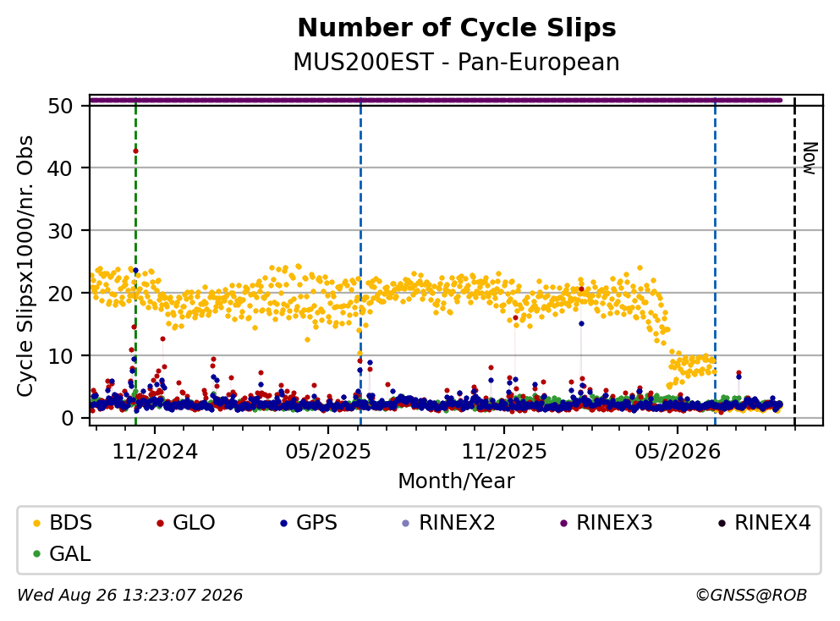Click the green GAL legend marker
The width and height of the screenshot is (840, 621).
[x=36, y=554]
